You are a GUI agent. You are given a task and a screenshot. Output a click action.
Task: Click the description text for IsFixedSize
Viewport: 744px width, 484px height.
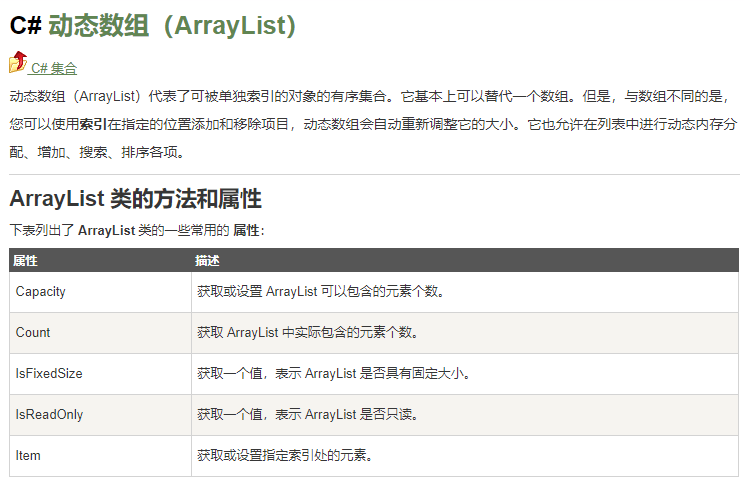[333, 373]
